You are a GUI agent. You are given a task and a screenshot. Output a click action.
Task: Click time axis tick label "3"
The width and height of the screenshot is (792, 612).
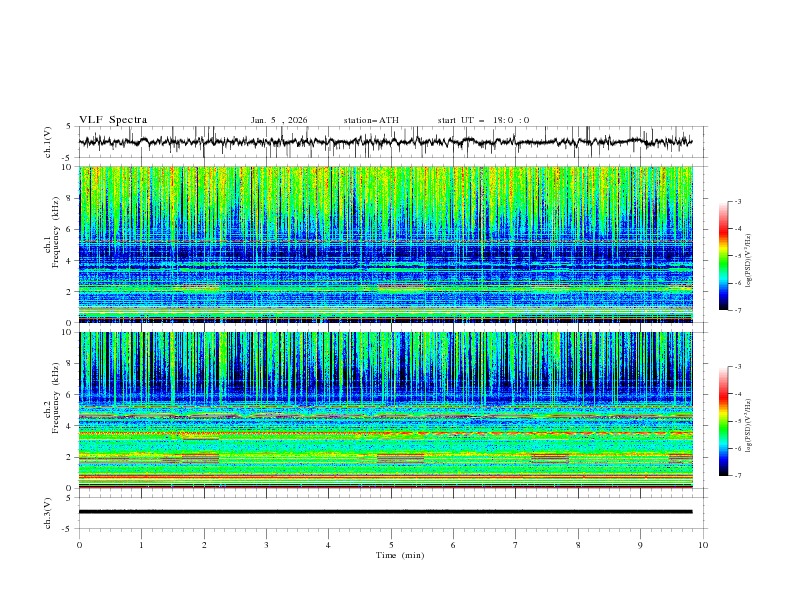click(266, 545)
